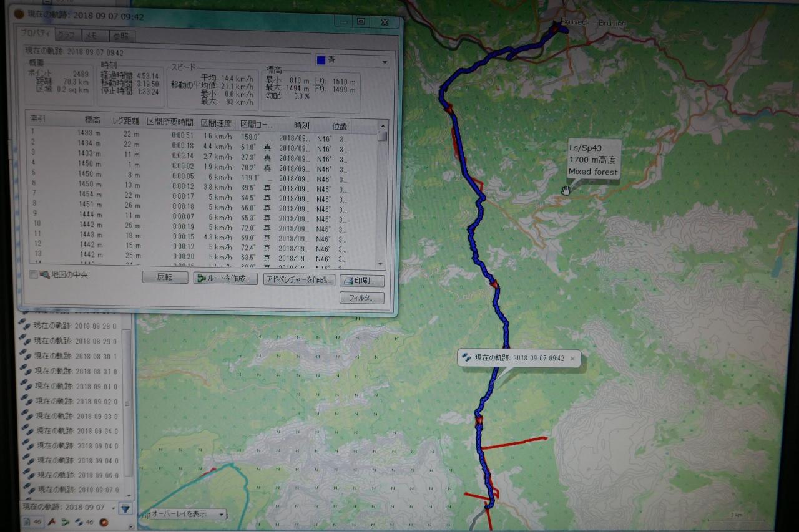Click the ルートを作成 button

[x=225, y=279]
